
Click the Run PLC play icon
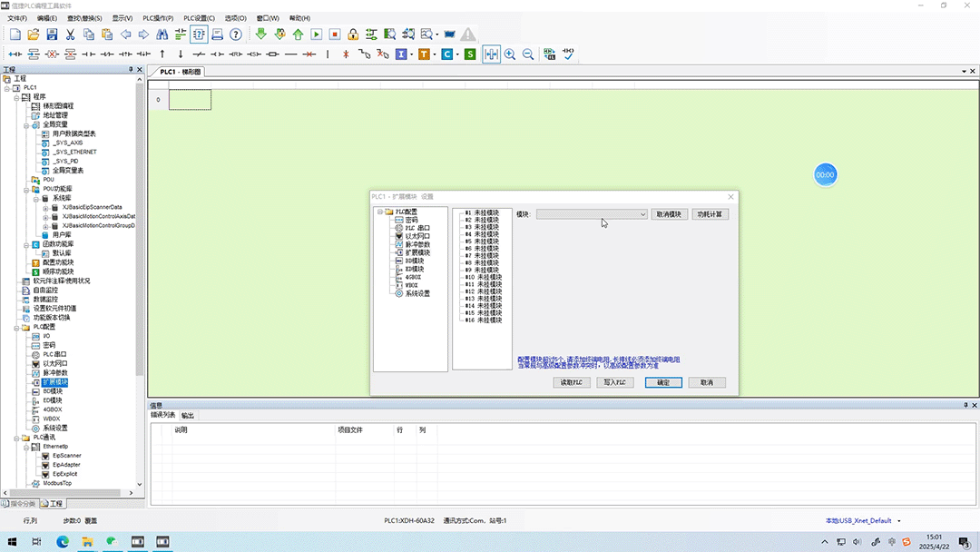317,34
